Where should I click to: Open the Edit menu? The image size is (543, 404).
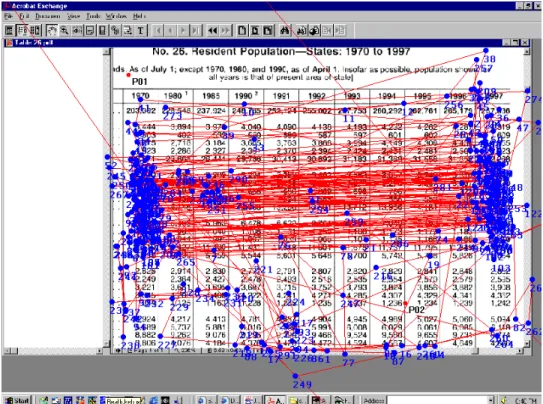(x=24, y=16)
